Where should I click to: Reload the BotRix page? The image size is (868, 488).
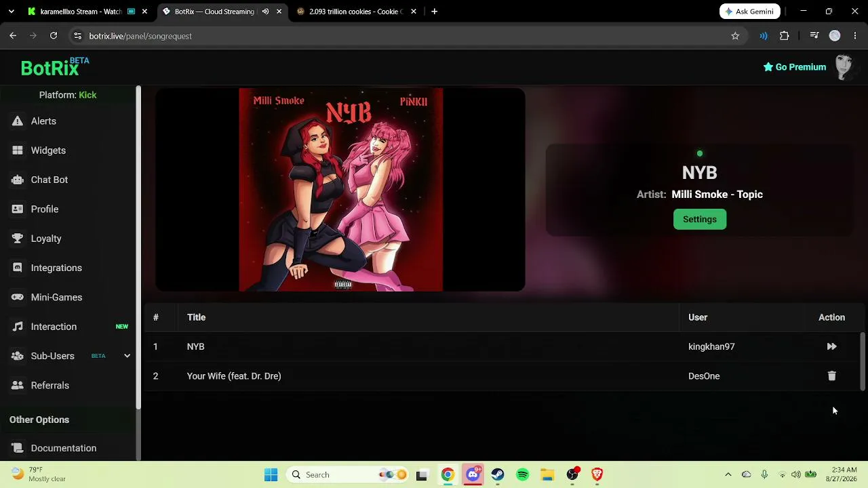[54, 36]
